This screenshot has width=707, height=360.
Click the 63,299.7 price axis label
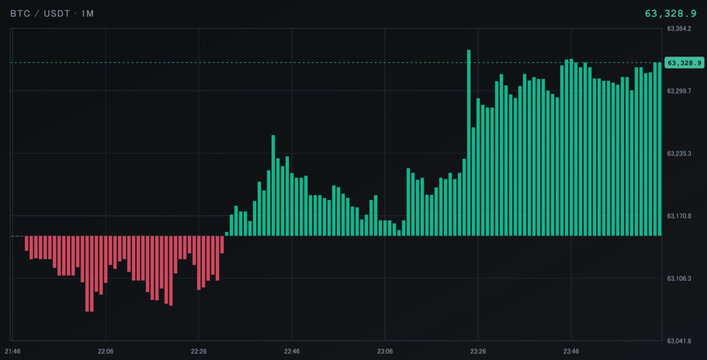tap(679, 91)
